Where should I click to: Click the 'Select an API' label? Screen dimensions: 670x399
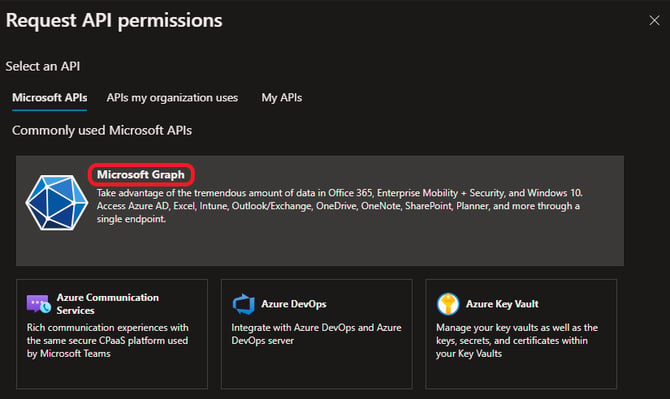click(43, 67)
